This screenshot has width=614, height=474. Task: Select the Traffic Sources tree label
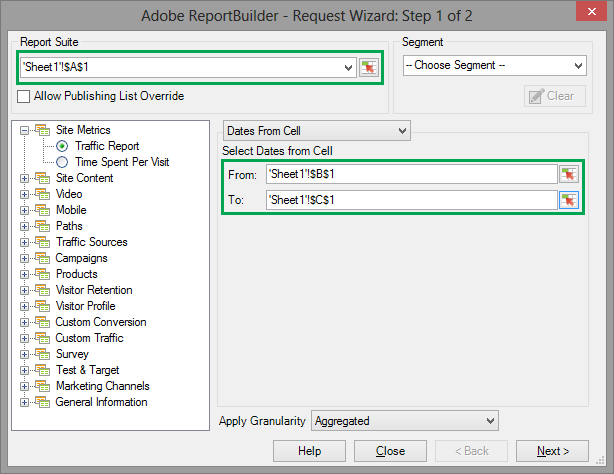click(92, 242)
